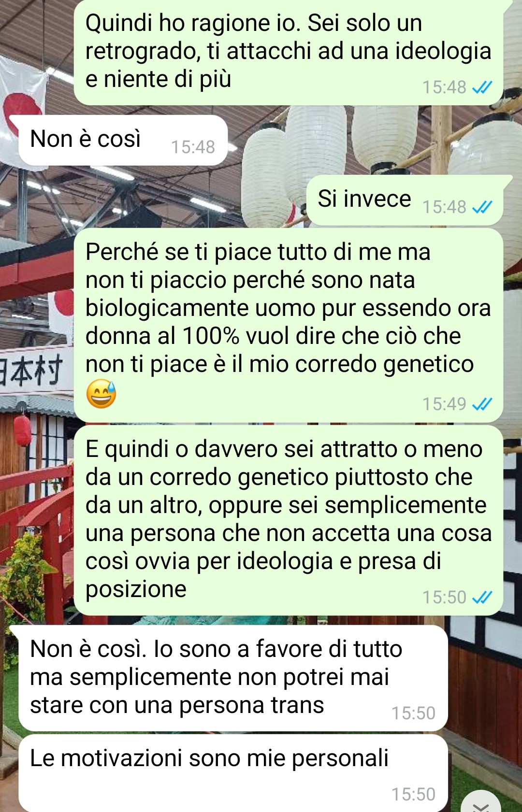Select the 'Le motivazioni sono mie personali' message
This screenshot has width=522, height=812.
233,773
